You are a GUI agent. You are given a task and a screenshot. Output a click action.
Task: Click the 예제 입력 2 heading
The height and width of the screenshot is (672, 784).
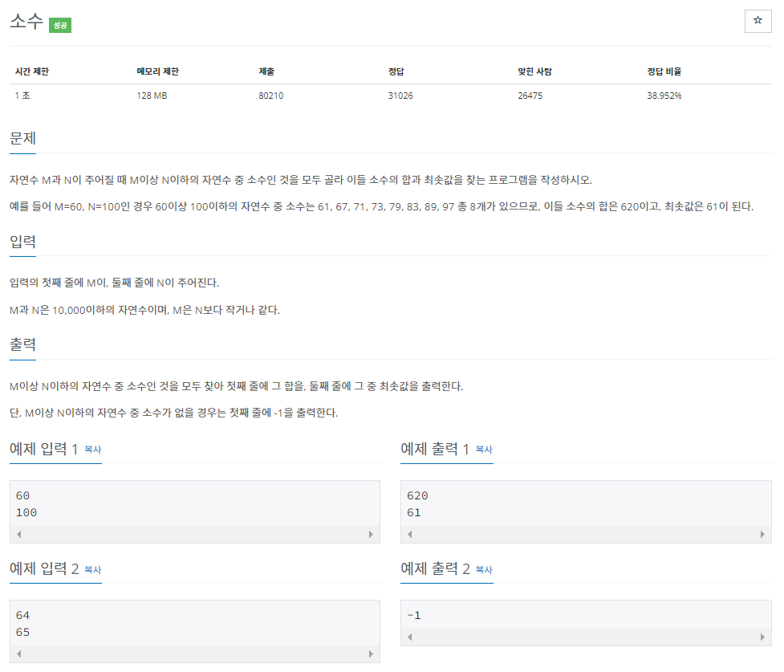tap(44, 568)
